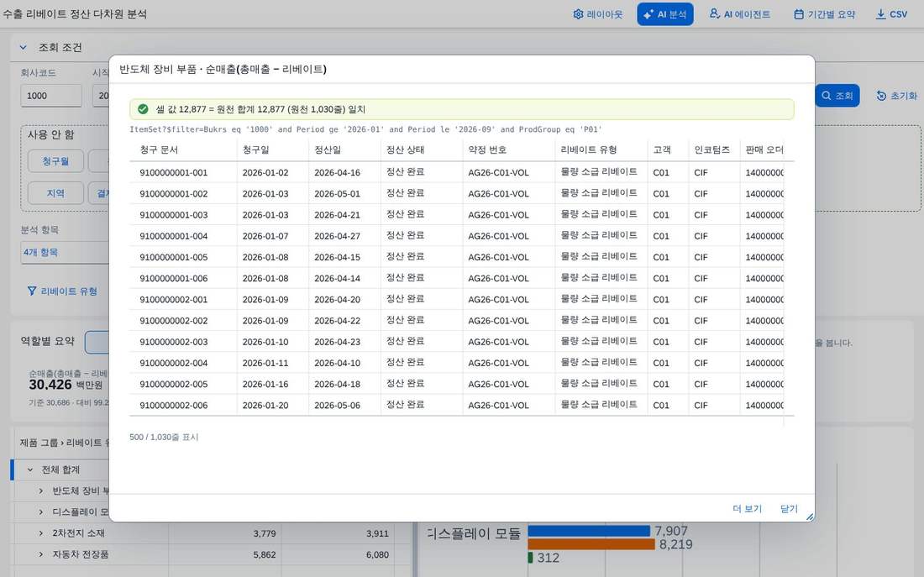Expand the 디스플레이 tree row

(40, 512)
